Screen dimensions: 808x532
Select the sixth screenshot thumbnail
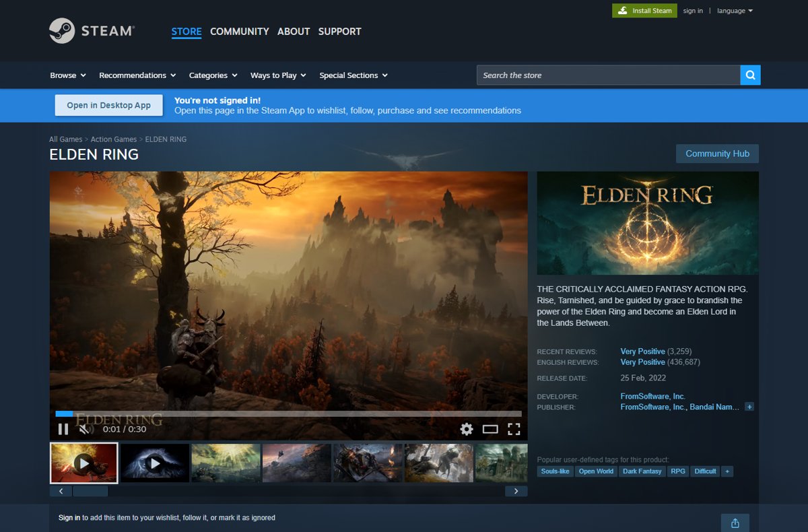[x=439, y=463]
